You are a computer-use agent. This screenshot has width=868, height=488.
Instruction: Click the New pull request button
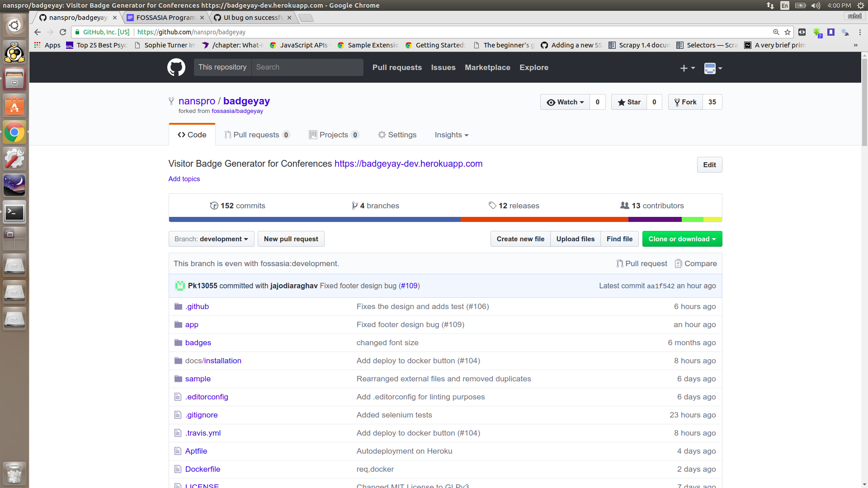click(x=291, y=239)
